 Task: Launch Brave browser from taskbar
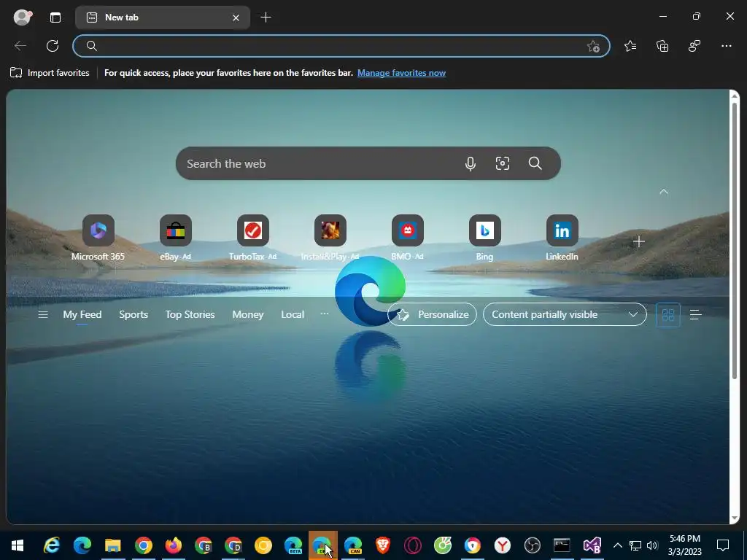pos(383,545)
